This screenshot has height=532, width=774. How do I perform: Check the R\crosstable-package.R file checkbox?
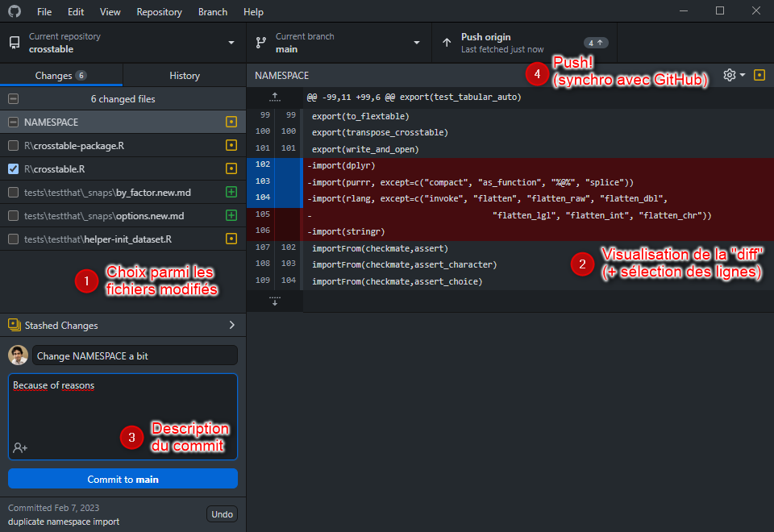click(13, 146)
